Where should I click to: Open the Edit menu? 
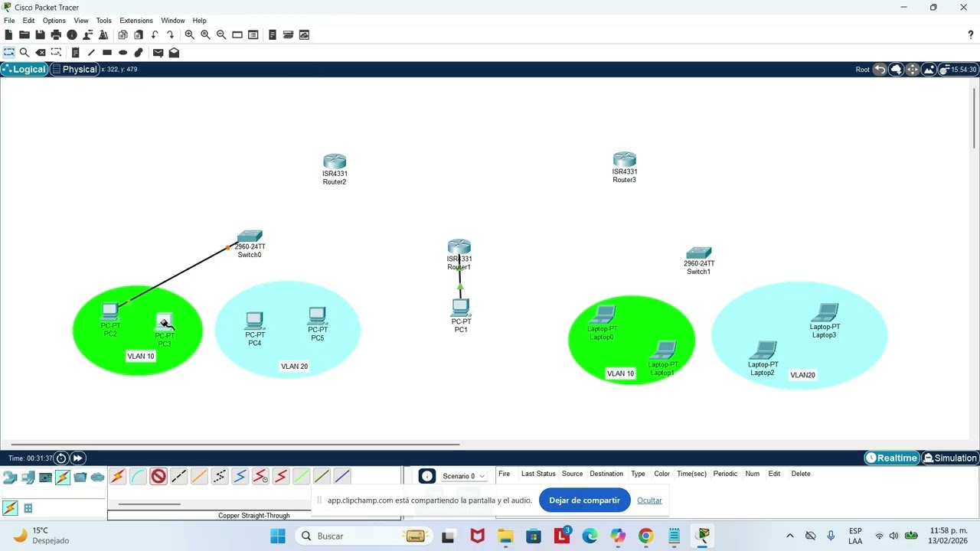tap(28, 21)
